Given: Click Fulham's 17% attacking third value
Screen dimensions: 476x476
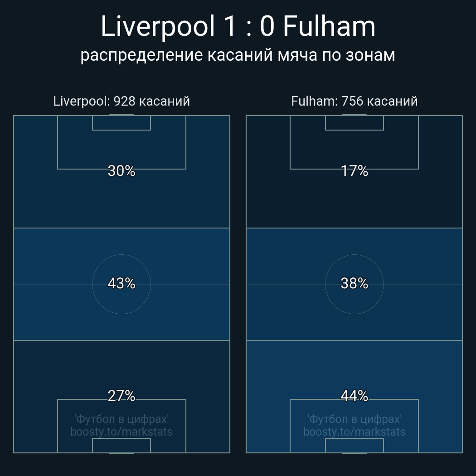Looking at the screenshot, I should [x=355, y=171].
